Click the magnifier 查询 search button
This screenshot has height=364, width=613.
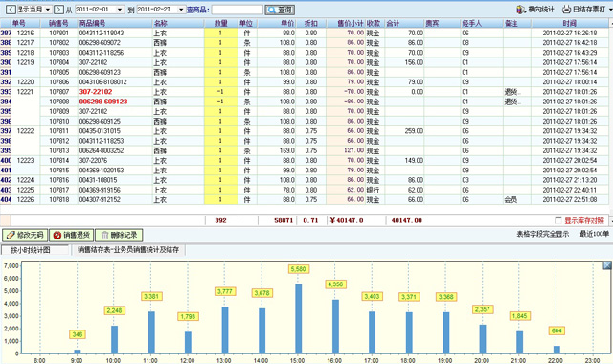[280, 10]
